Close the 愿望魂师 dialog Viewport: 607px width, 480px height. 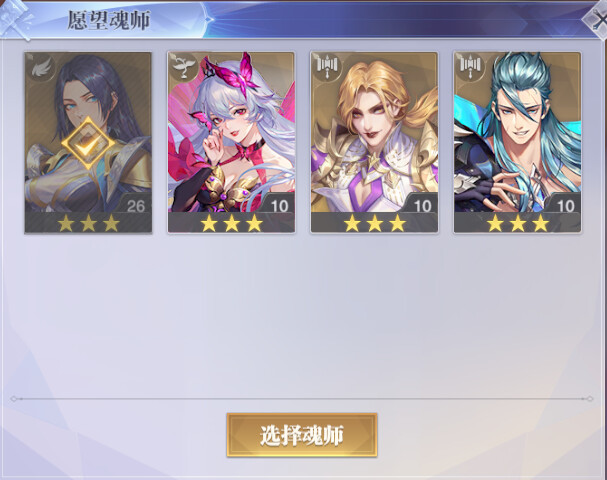(596, 19)
